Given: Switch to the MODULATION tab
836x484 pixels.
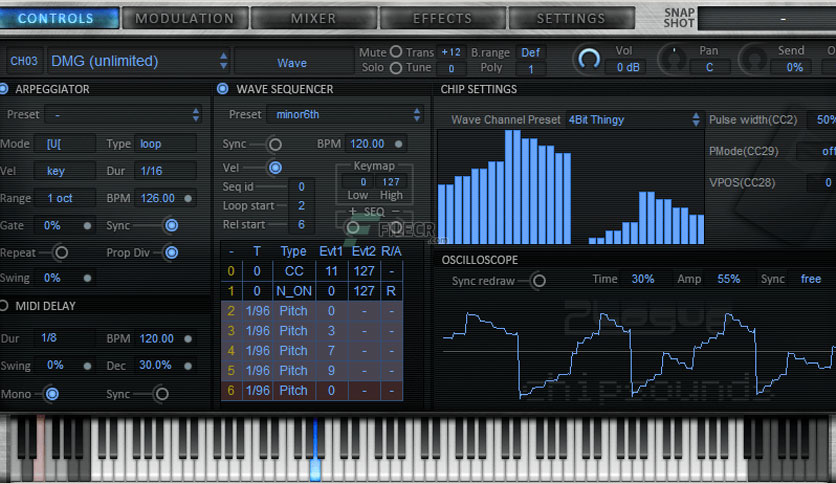Looking at the screenshot, I should 185,18.
